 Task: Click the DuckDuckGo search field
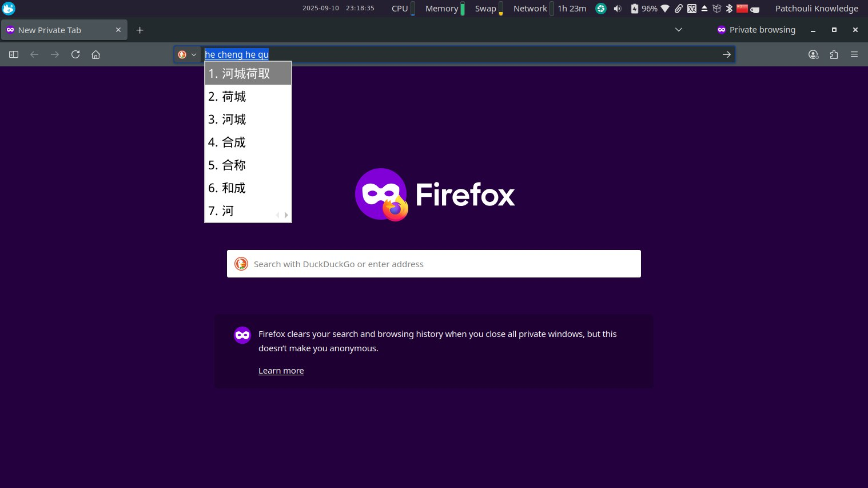click(433, 264)
